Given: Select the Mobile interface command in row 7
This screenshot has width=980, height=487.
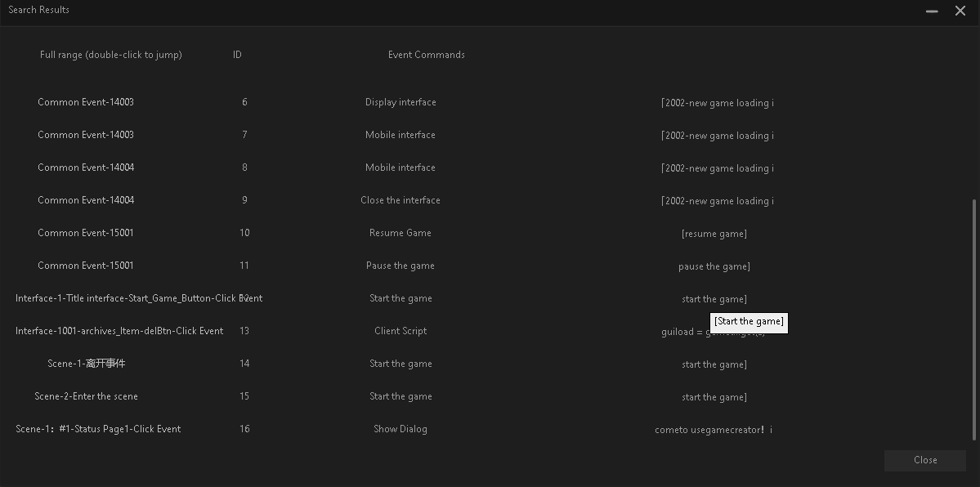Looking at the screenshot, I should (400, 135).
